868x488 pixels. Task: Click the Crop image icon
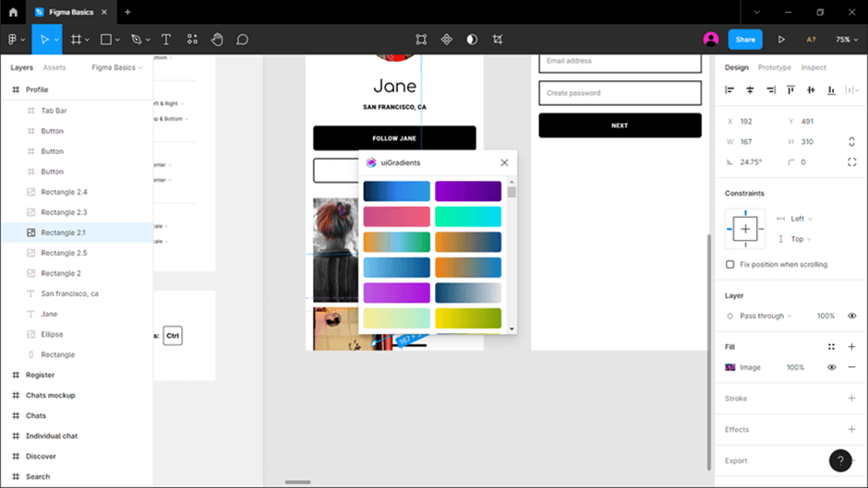(x=498, y=40)
